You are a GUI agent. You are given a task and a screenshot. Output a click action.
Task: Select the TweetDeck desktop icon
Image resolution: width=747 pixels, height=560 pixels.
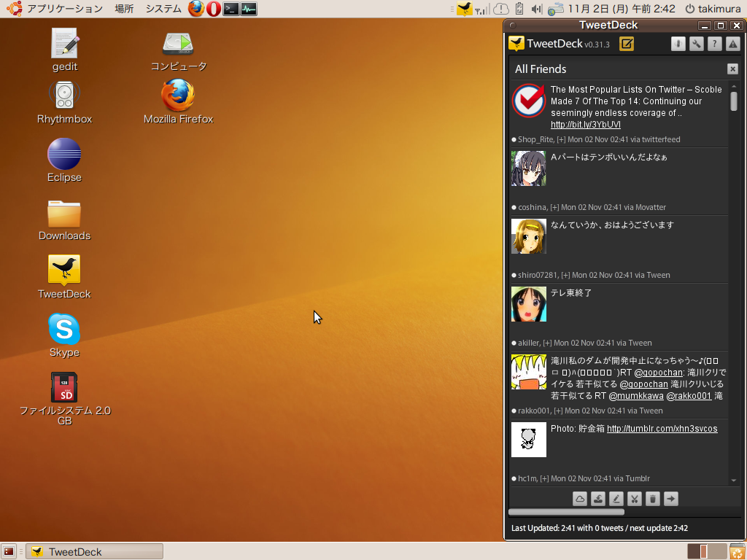click(64, 277)
